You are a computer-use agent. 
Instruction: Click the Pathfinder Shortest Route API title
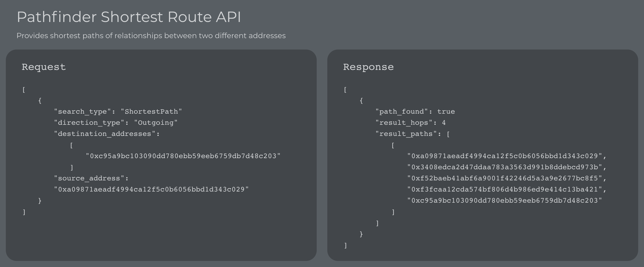coord(129,17)
